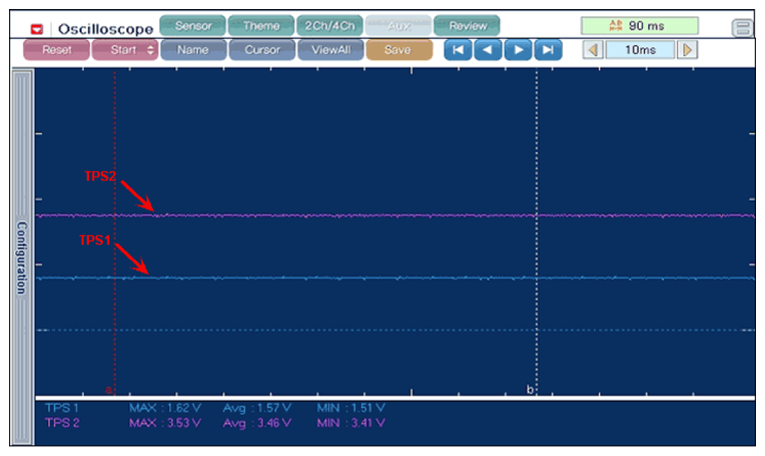This screenshot has width=765, height=456.
Task: Start waveform capture with the Start button
Action: pos(125,50)
